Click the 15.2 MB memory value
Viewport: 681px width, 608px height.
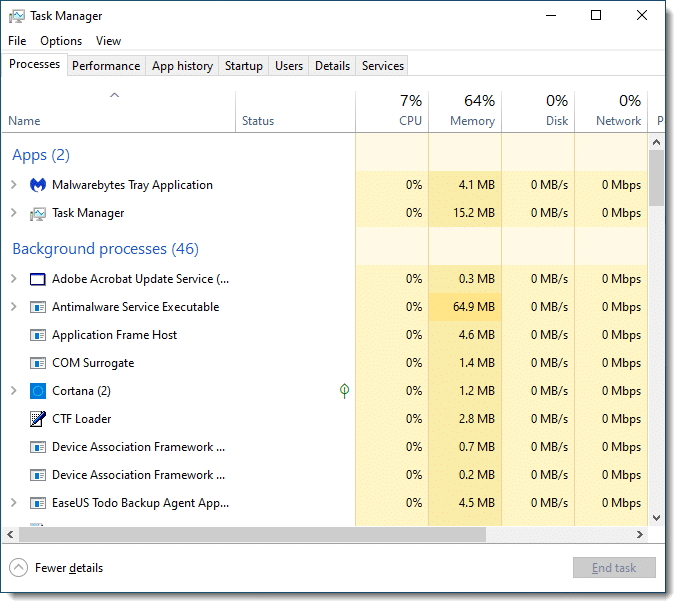pos(476,214)
